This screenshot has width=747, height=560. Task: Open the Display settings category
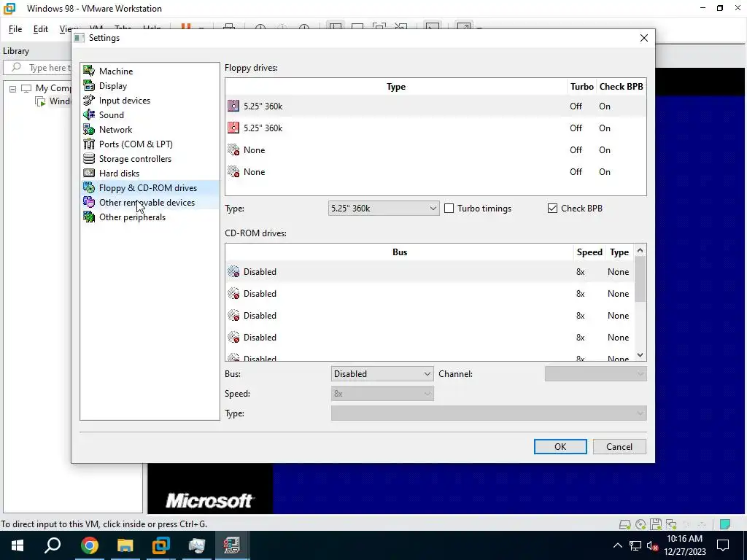[113, 86]
